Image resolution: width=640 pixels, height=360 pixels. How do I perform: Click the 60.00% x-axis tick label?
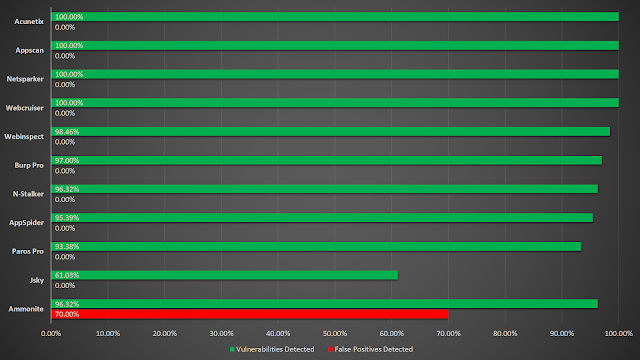391,333
